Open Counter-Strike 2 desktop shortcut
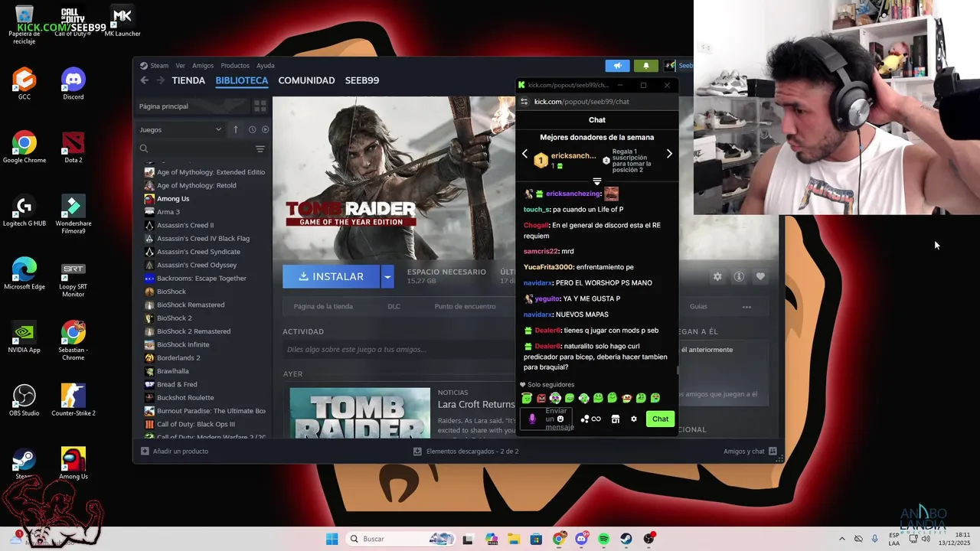This screenshot has height=551, width=980. coord(73,400)
